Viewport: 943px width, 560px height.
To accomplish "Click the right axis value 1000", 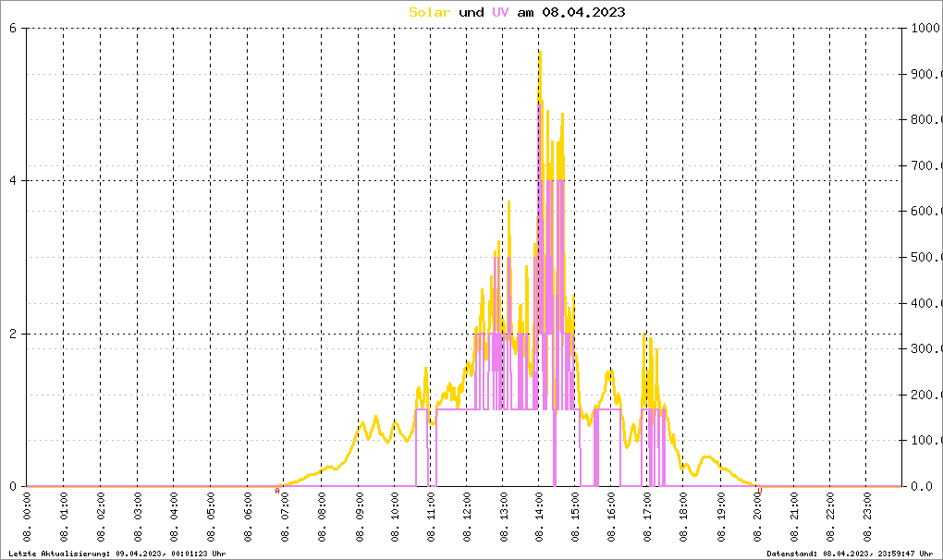I will pos(925,28).
